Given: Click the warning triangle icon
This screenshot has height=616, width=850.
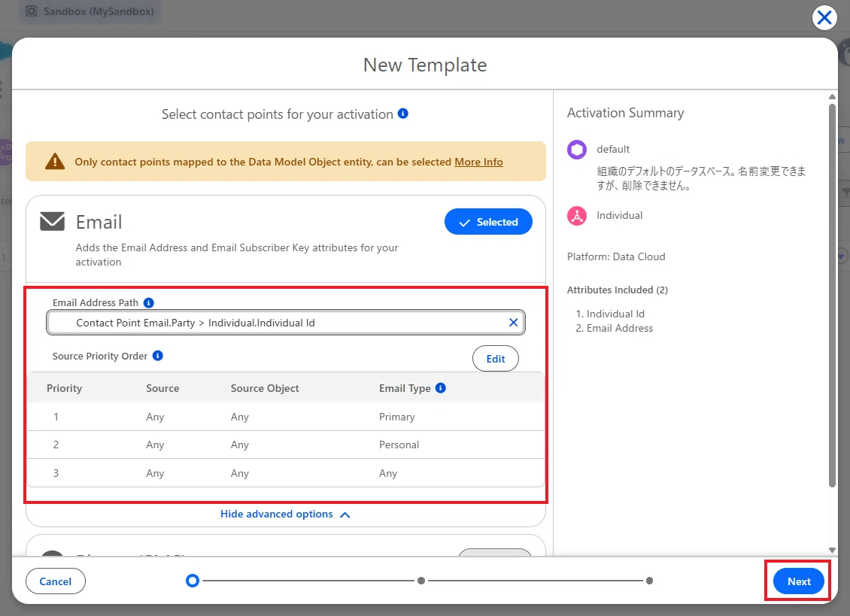Looking at the screenshot, I should point(55,162).
